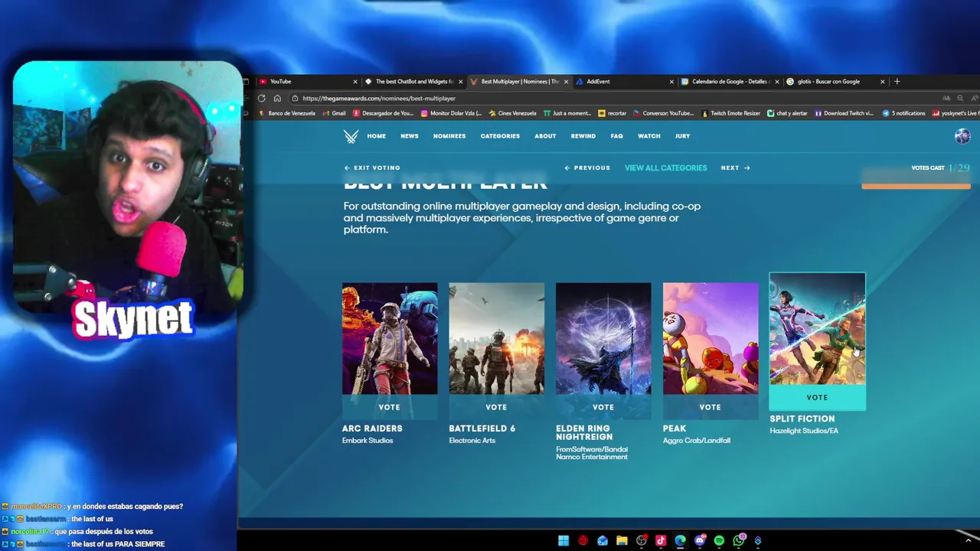Open CATEGORIES in site navigation
Image resolution: width=980 pixels, height=551 pixels.
pos(500,136)
